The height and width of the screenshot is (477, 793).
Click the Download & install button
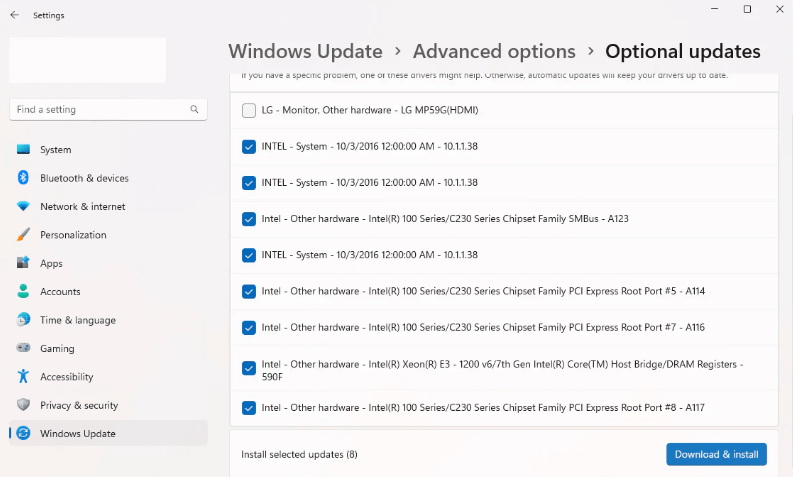(716, 454)
